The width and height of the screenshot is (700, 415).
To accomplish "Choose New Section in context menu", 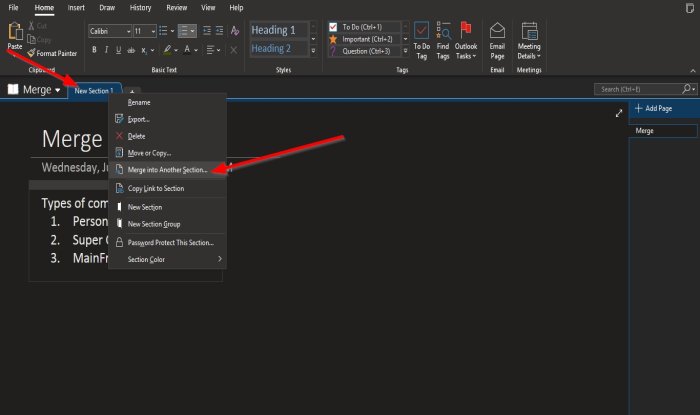I will click(x=167, y=207).
